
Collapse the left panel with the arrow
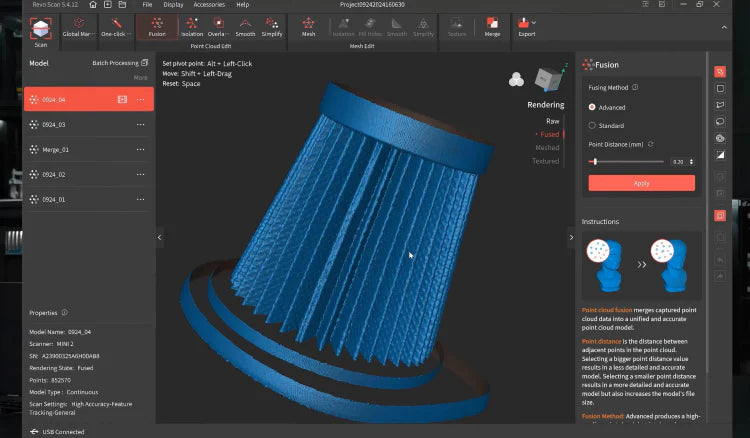click(x=159, y=237)
